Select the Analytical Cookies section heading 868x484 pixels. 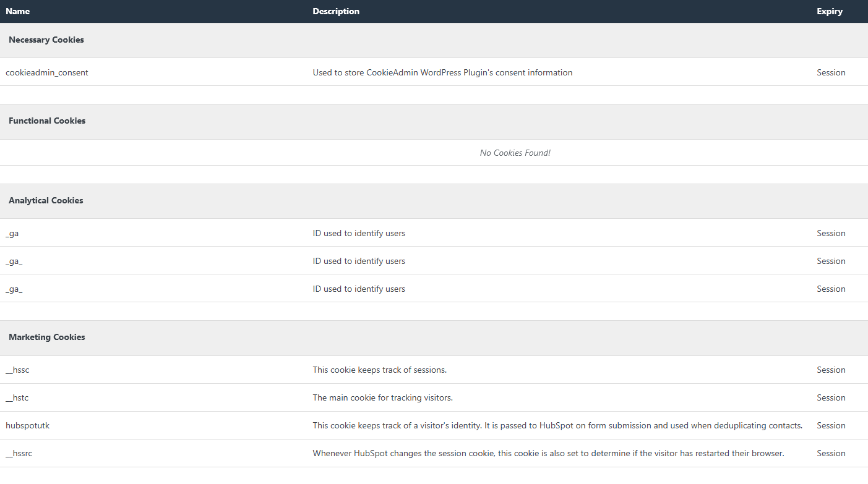(x=46, y=200)
